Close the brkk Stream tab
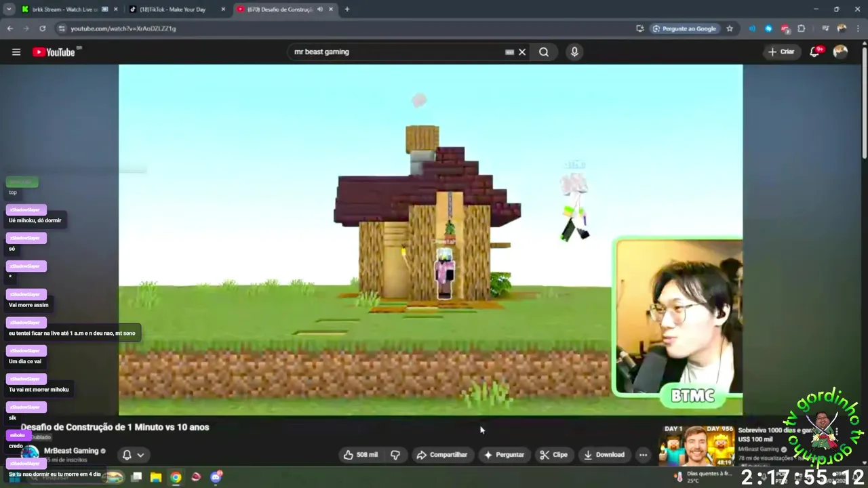The width and height of the screenshot is (868, 488). click(116, 9)
